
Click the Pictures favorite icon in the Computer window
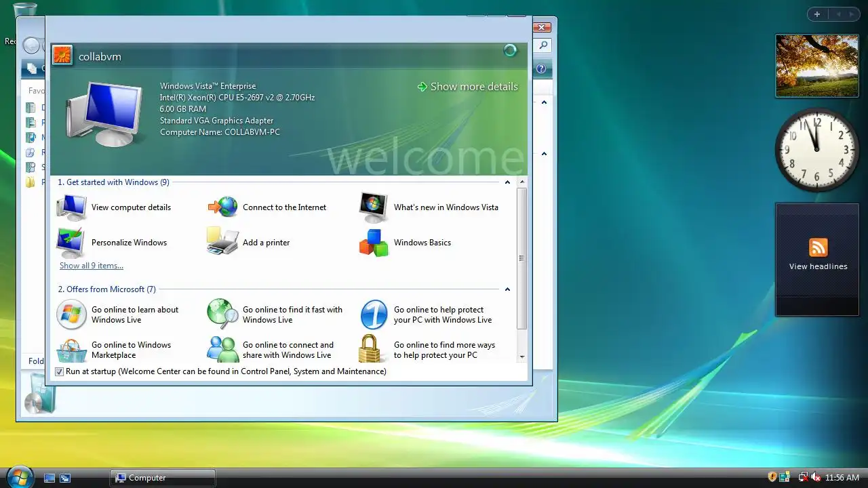pyautogui.click(x=31, y=123)
